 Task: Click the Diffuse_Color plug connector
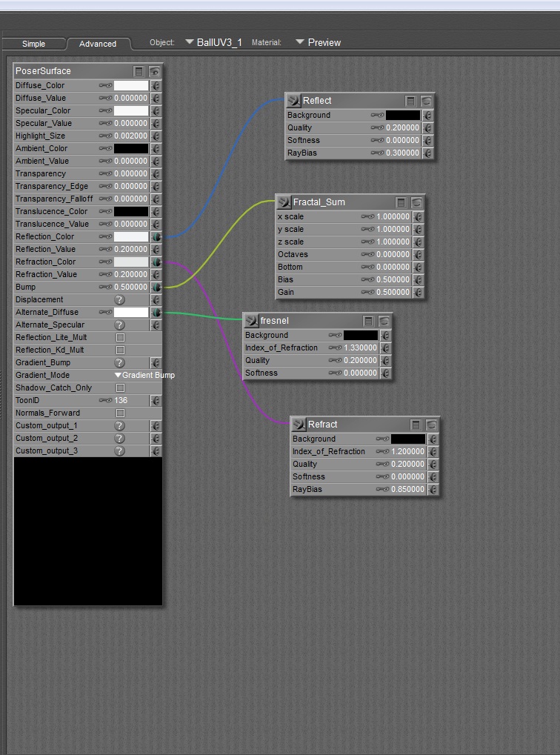click(x=156, y=86)
